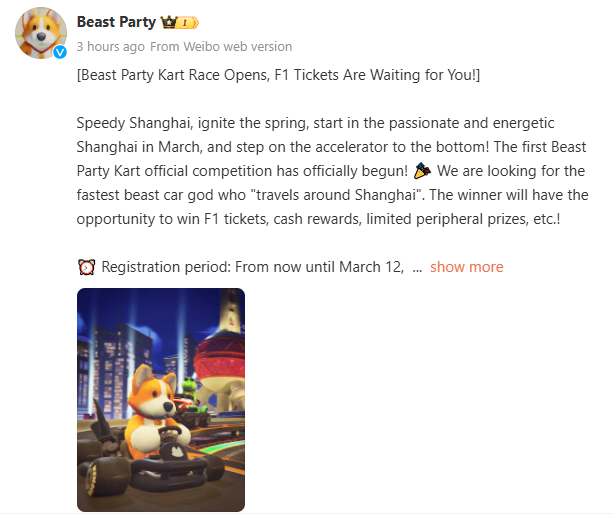Click the 'From' label before source

coord(163,46)
